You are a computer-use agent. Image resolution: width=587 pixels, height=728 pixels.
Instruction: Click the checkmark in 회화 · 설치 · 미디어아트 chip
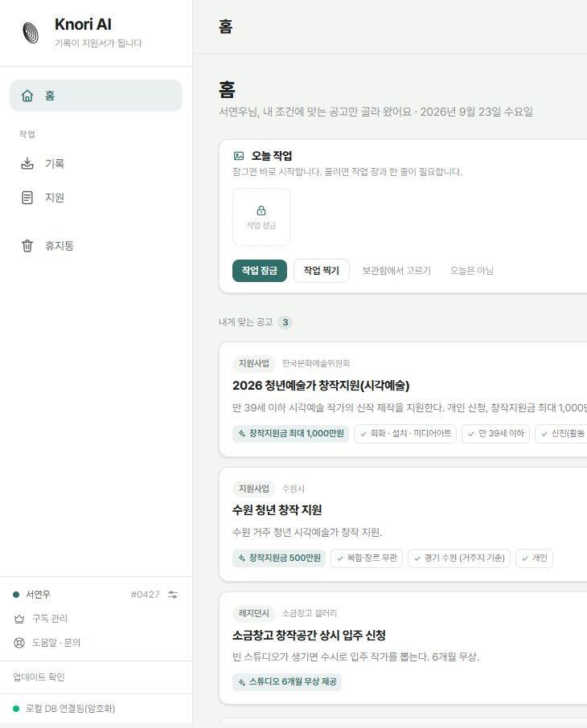click(x=363, y=434)
